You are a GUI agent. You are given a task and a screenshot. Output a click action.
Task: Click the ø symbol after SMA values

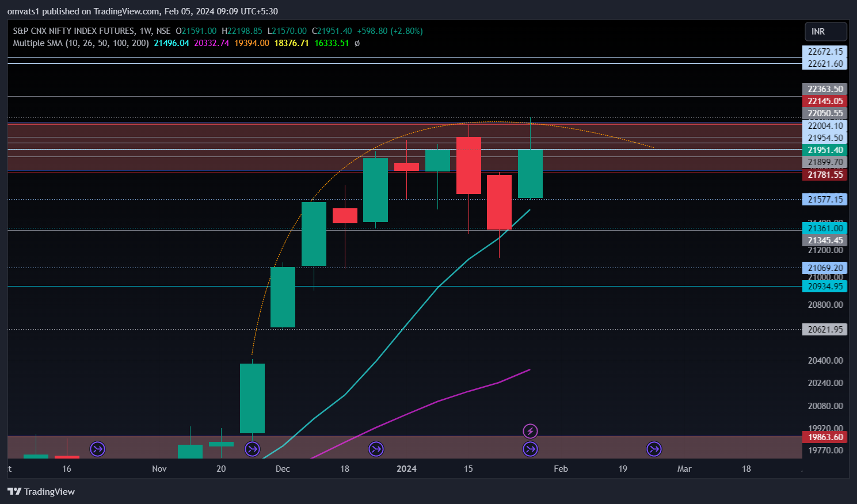coord(357,43)
